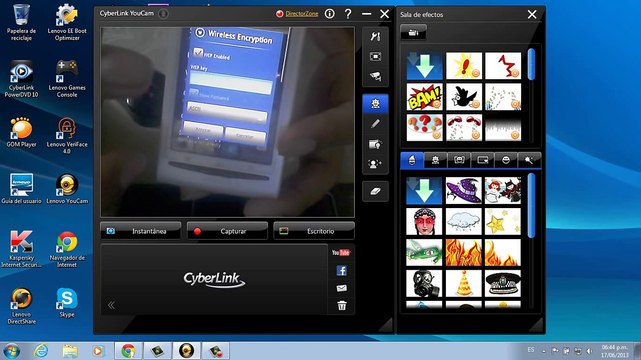Apply the music notes emotion effect

point(503,97)
